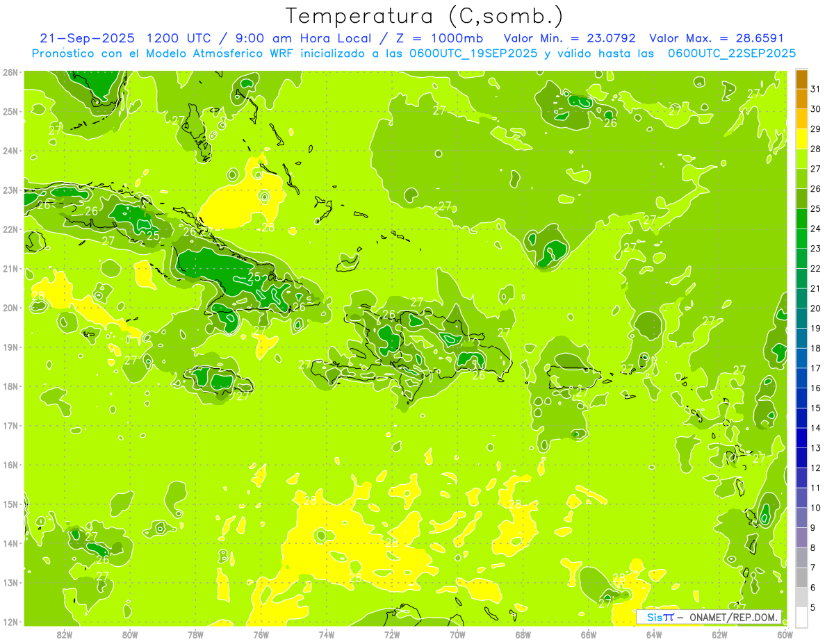Select the "21-Sep-2025" forecast date text
The width and height of the screenshot is (834, 644).
[x=88, y=38]
